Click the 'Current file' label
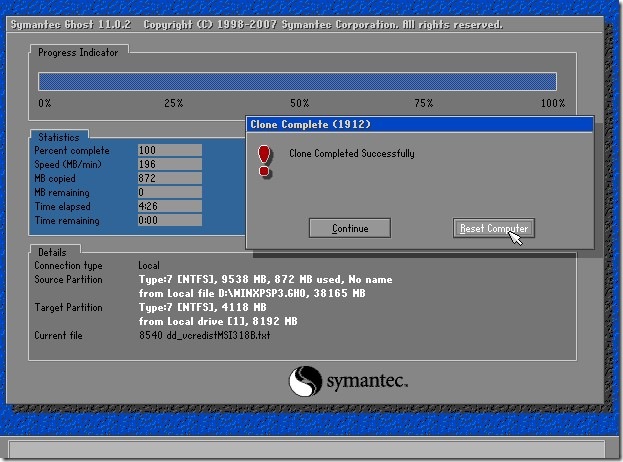Viewport: 623px width, 462px height. [x=58, y=335]
